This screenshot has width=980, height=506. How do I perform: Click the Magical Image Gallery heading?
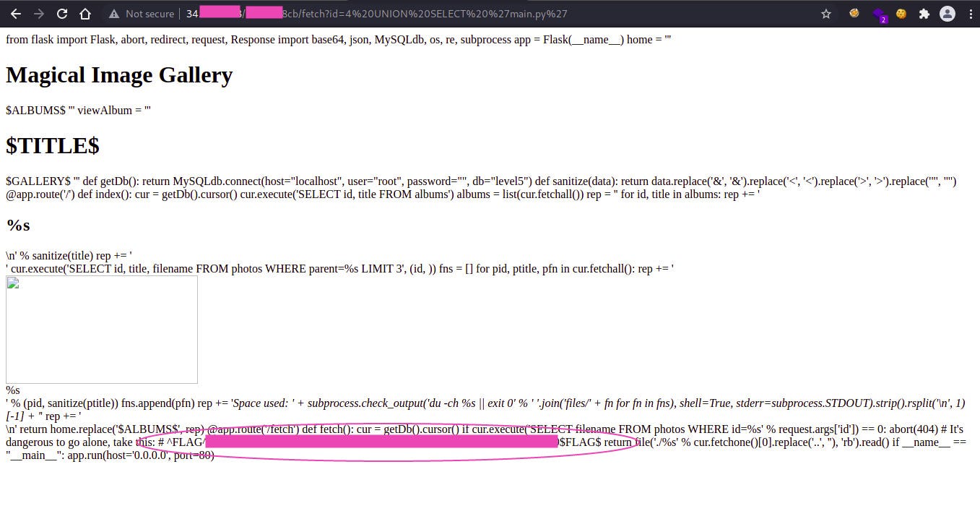[119, 75]
